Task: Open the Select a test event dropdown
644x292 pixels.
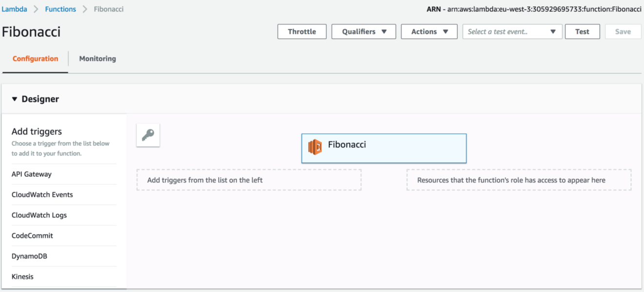Action: click(x=512, y=32)
